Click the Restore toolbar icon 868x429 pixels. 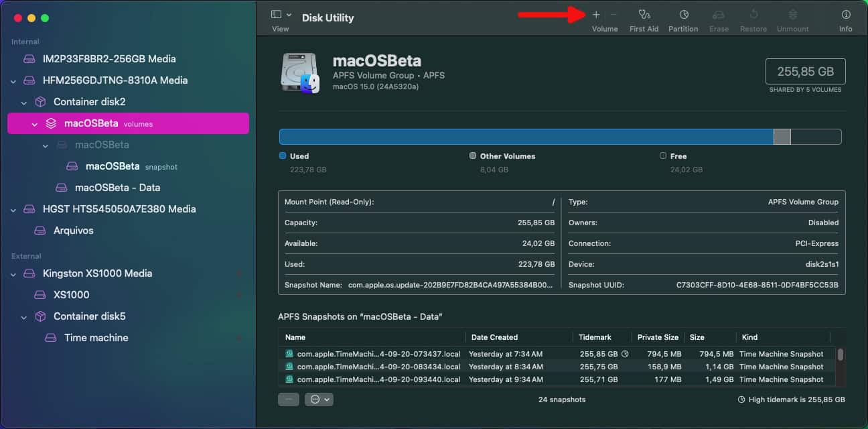[753, 14]
